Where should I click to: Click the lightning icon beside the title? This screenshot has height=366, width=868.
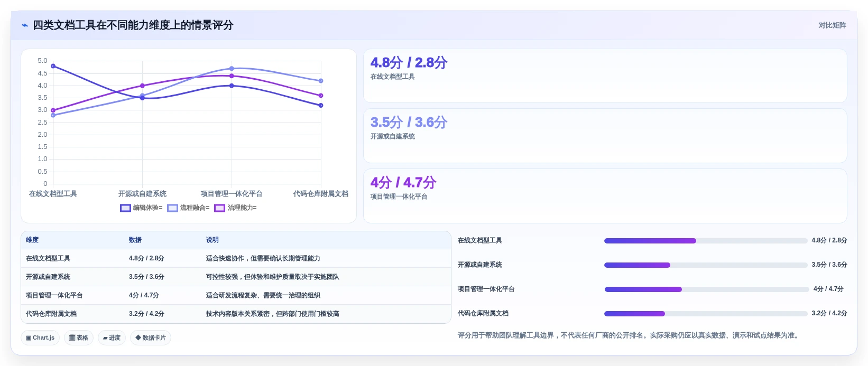point(25,25)
